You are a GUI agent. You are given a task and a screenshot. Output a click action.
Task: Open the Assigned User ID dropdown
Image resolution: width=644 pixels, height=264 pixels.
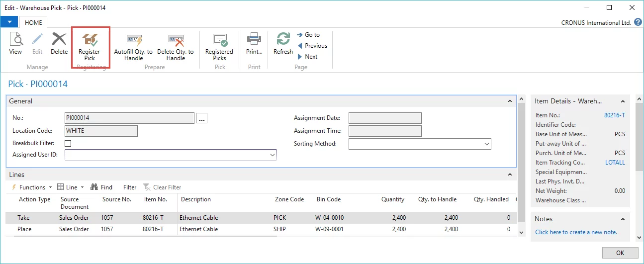[x=272, y=155]
